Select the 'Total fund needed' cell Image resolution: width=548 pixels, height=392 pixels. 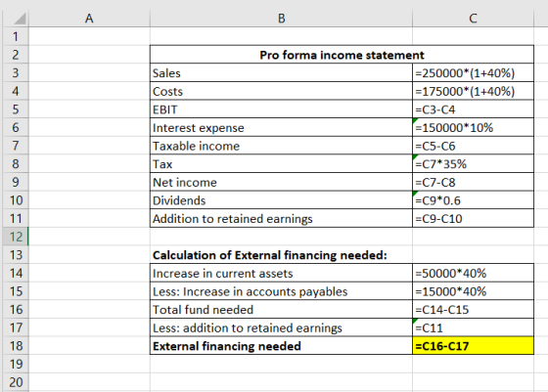coord(282,309)
